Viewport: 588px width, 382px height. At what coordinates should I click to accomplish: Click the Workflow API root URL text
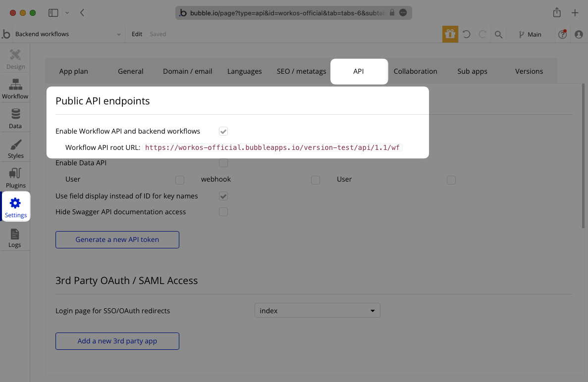click(x=272, y=147)
